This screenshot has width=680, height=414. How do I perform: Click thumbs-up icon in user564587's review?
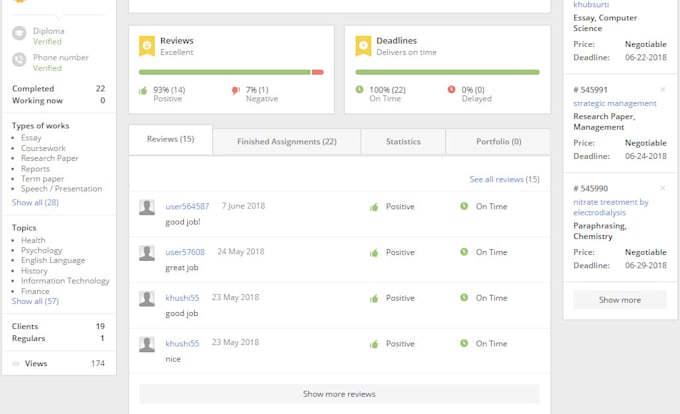click(374, 207)
